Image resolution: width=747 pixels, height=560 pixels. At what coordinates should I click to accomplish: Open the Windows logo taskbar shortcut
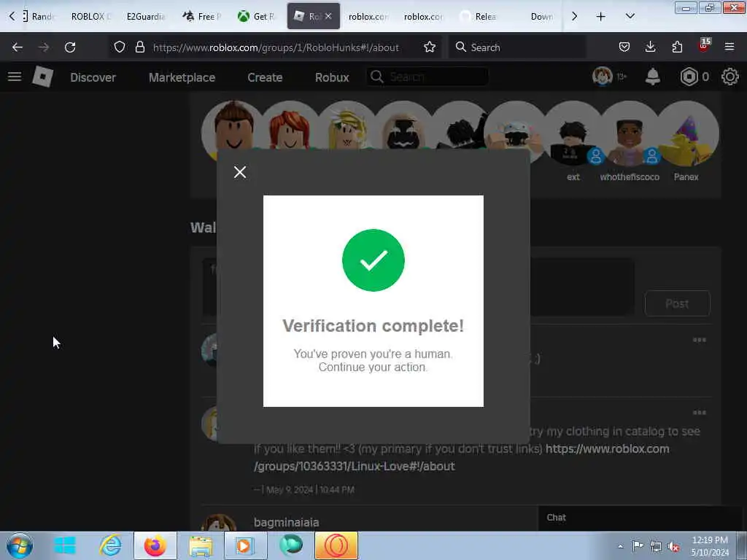65,545
